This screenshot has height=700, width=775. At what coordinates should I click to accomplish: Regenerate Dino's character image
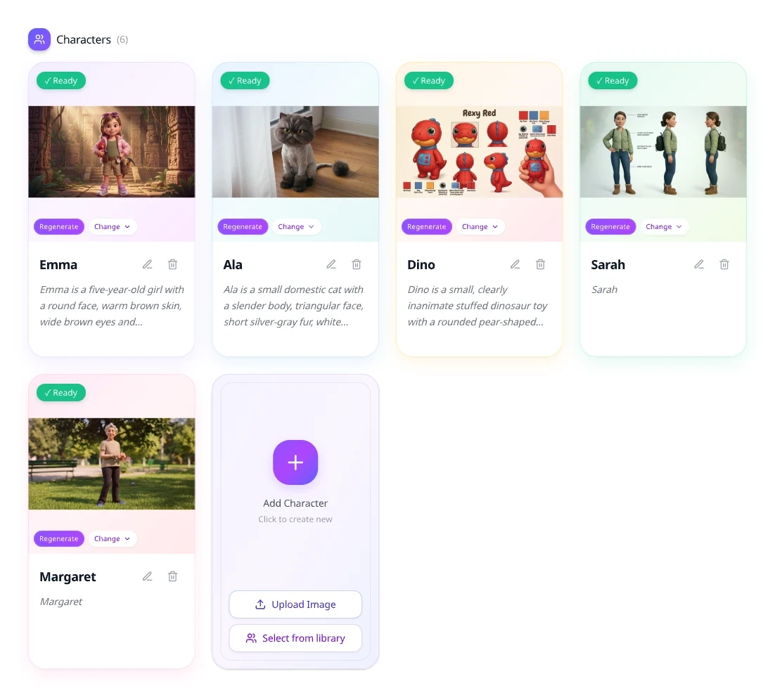point(427,227)
